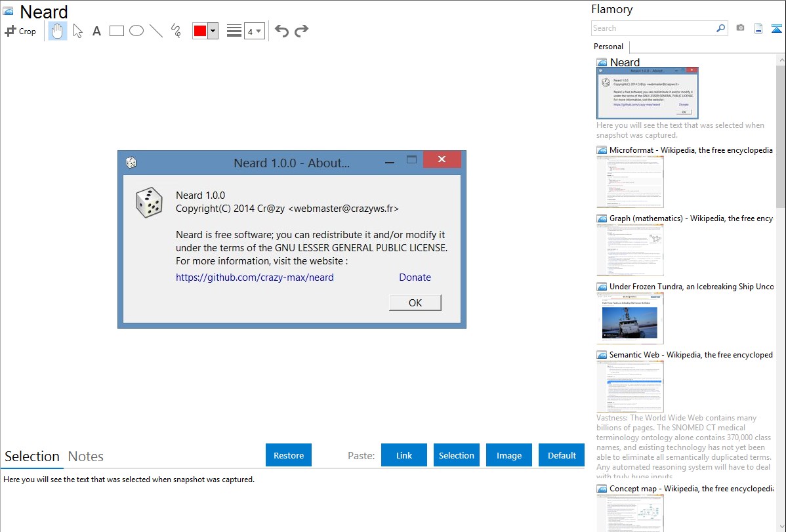Click the red color swatch
Screen dimensions: 786x532
pos(200,31)
